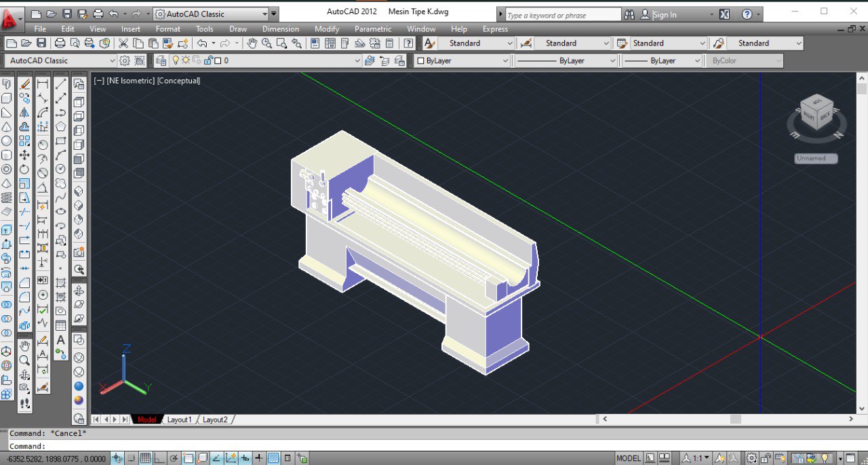The width and height of the screenshot is (868, 465).
Task: Click the Sign In link
Action: coord(665,14)
